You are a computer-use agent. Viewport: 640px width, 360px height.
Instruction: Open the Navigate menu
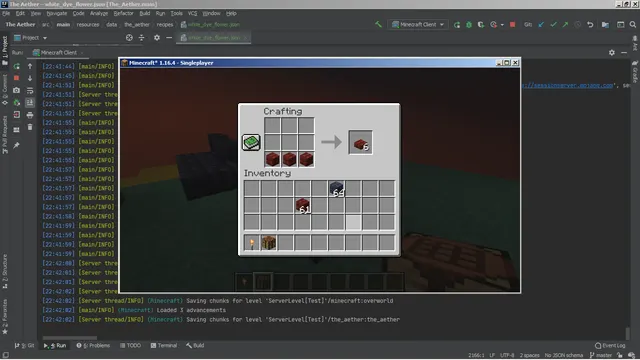pyautogui.click(x=57, y=13)
